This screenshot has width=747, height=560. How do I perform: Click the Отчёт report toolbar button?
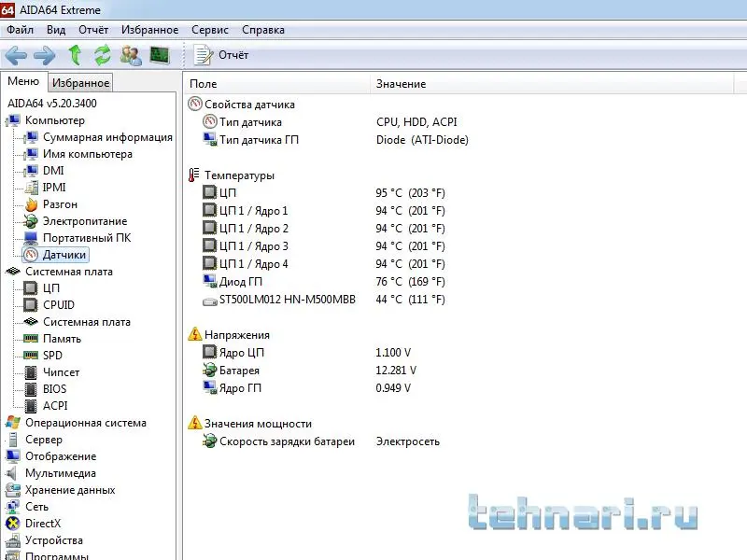click(x=220, y=55)
